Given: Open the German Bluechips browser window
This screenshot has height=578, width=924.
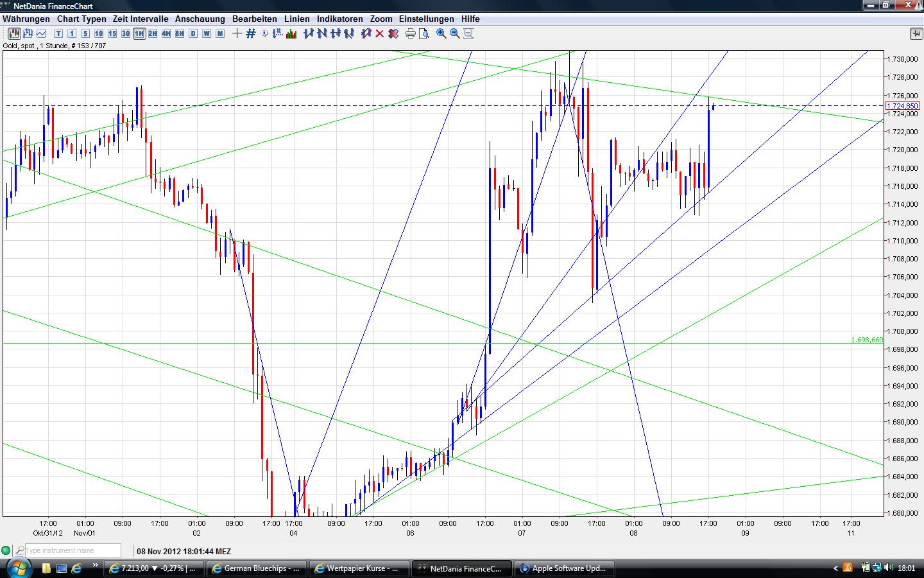Looking at the screenshot, I should (x=256, y=568).
